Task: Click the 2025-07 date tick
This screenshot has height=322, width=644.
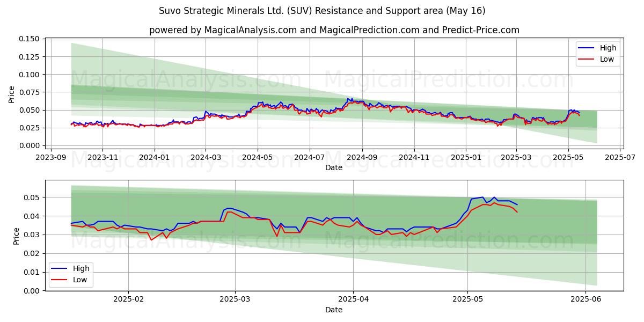Action: (620, 157)
